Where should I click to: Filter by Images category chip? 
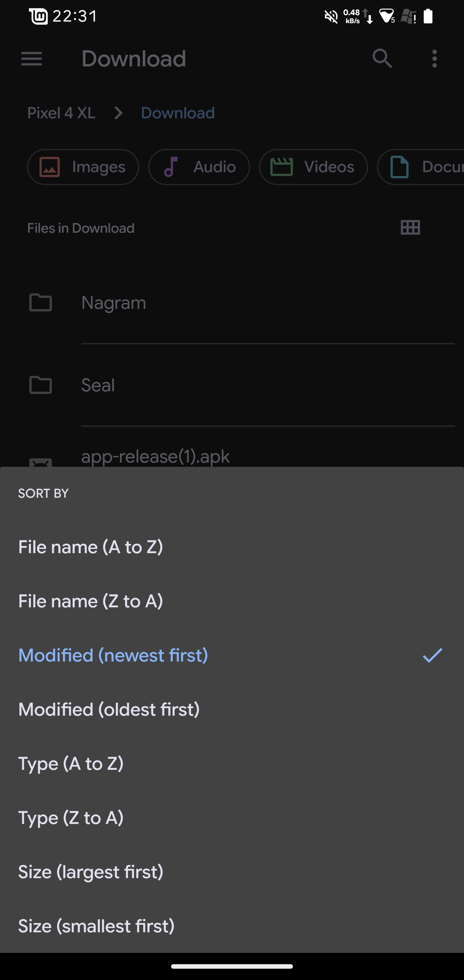83,167
